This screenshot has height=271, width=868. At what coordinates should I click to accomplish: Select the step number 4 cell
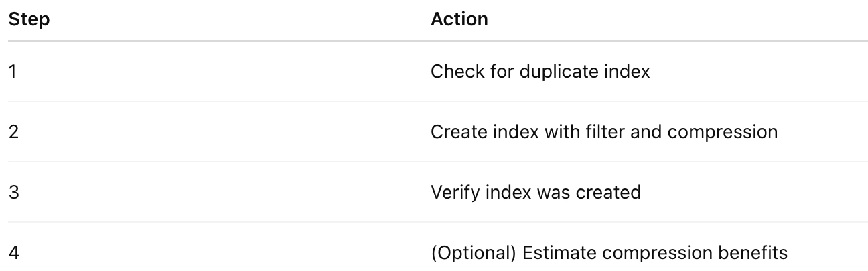tap(13, 253)
